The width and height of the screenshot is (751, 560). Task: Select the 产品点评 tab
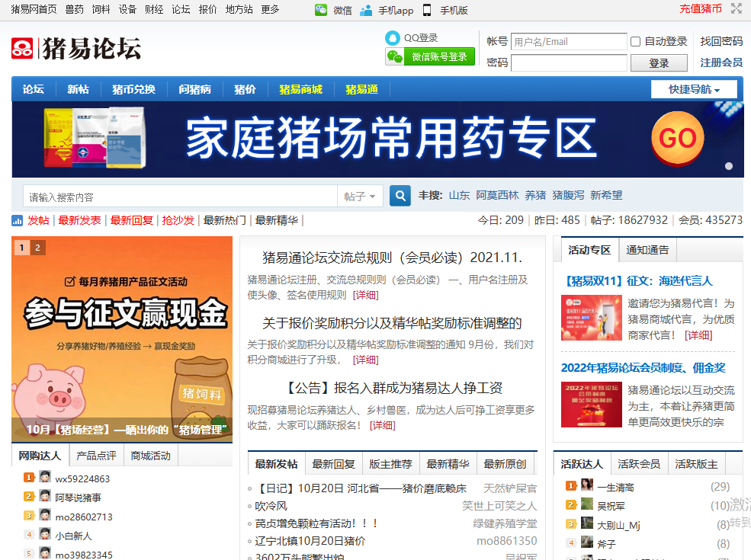click(96, 456)
